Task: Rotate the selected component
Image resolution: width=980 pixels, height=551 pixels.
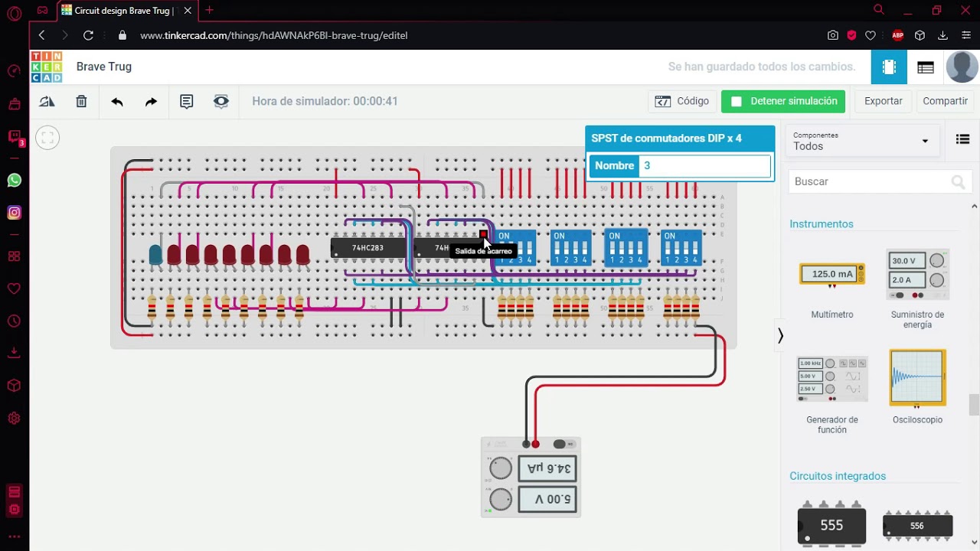Action: (x=47, y=101)
